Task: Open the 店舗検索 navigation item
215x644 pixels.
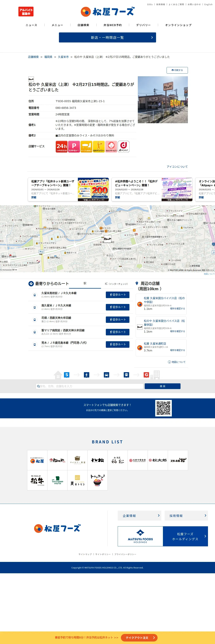Action: (83, 25)
